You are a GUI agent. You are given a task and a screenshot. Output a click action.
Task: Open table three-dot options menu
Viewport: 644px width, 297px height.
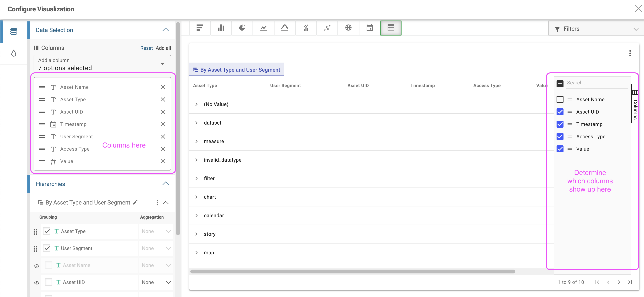[630, 53]
